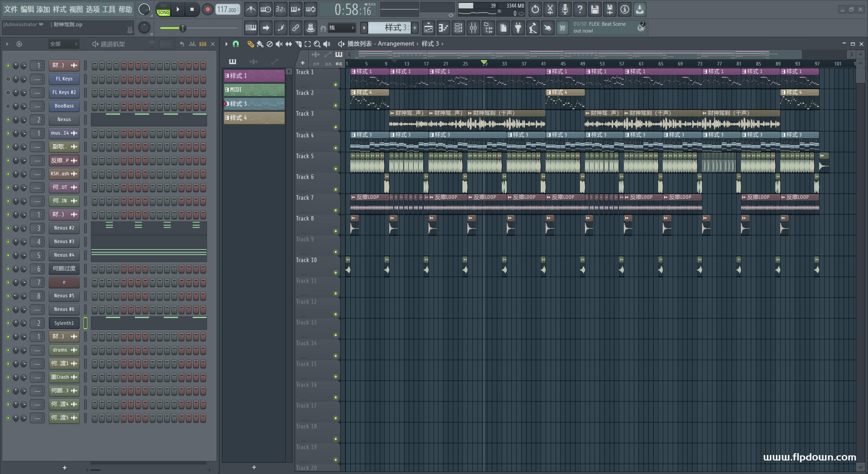This screenshot has height=474, width=868.
Task: Open the 工具 menu
Action: [108, 9]
